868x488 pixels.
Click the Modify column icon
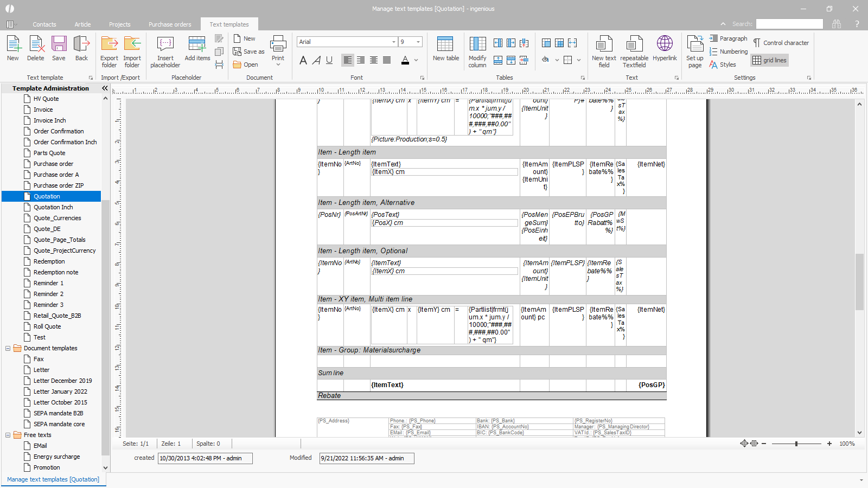[x=477, y=44]
